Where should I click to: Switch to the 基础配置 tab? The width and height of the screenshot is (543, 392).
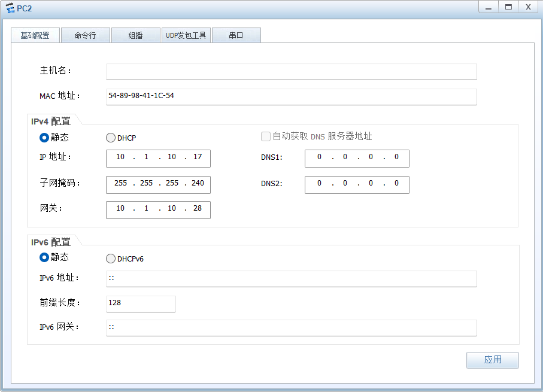(x=35, y=35)
